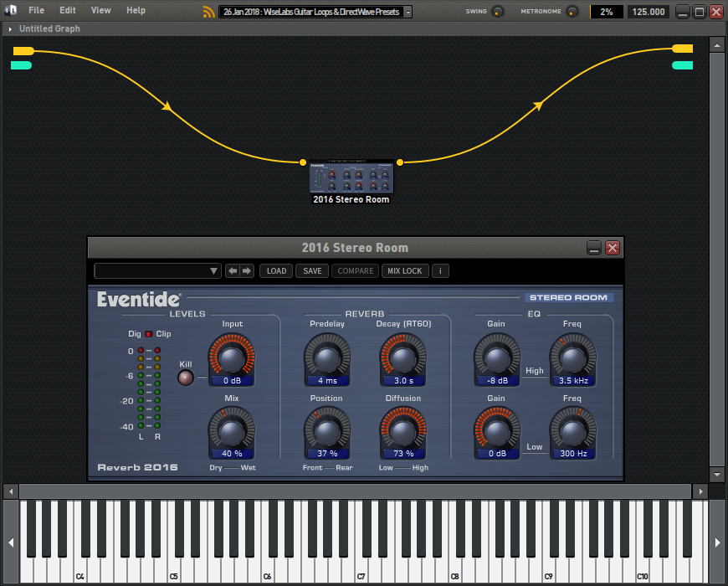728x586 pixels.
Task: Open the File menu
Action: [x=36, y=10]
